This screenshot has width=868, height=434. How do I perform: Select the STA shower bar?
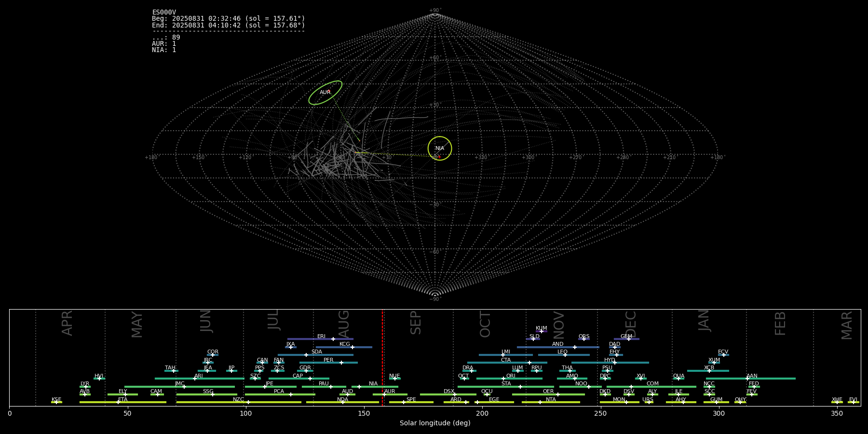pos(506,387)
